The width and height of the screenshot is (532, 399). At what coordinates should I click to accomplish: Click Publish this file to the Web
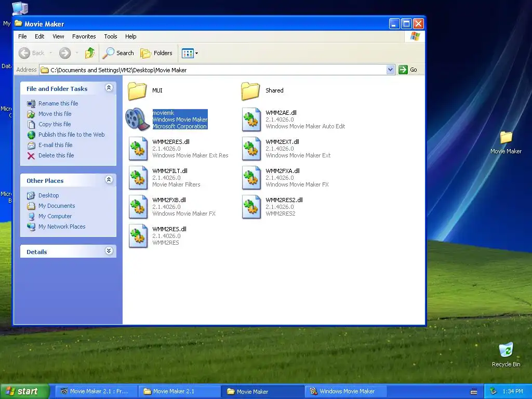point(71,135)
